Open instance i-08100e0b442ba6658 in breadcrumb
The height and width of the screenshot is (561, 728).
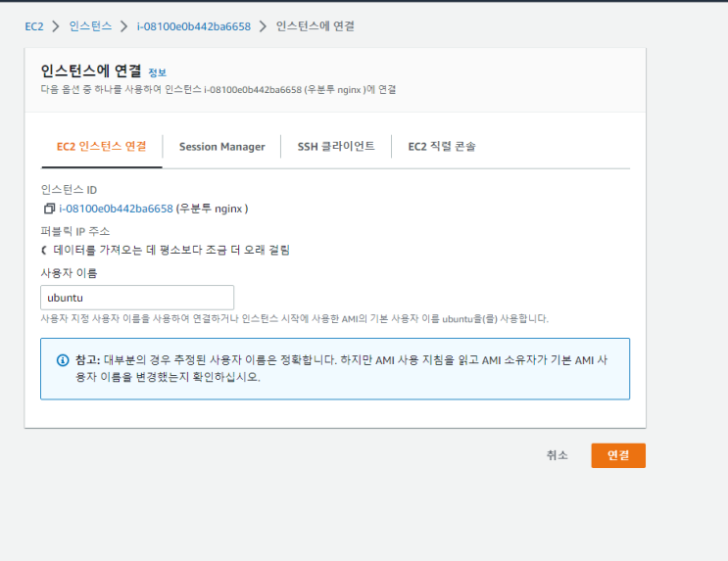pos(194,26)
